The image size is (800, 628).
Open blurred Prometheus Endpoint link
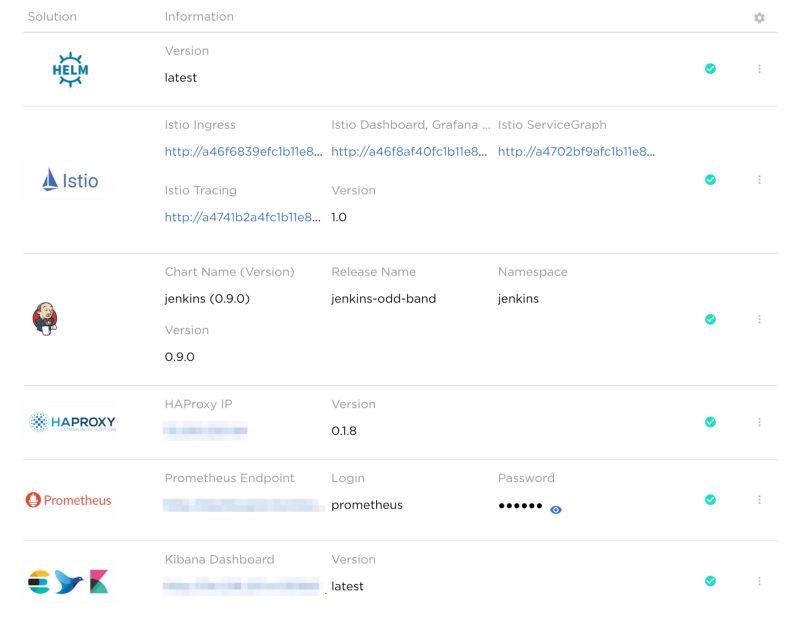click(243, 505)
